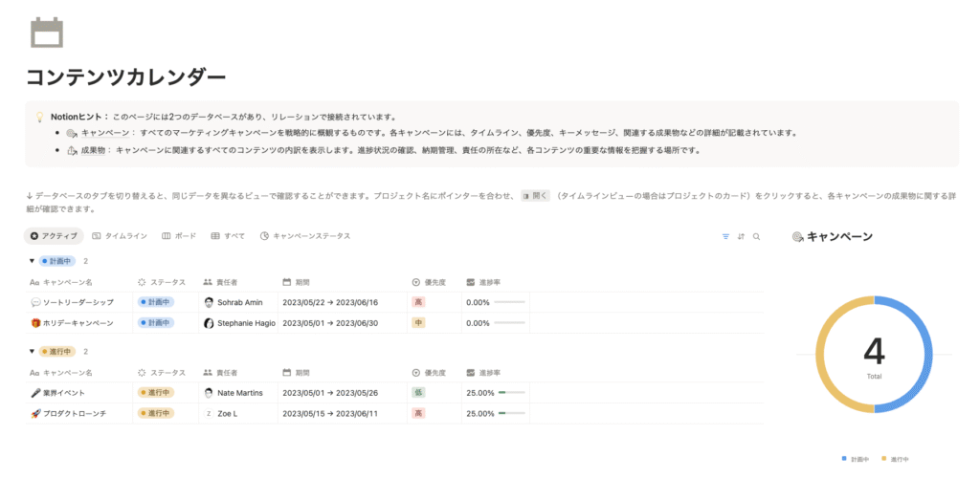Image resolution: width=980 pixels, height=479 pixels.
Task: Collapse the 進行中 group triangle
Action: pyautogui.click(x=32, y=352)
